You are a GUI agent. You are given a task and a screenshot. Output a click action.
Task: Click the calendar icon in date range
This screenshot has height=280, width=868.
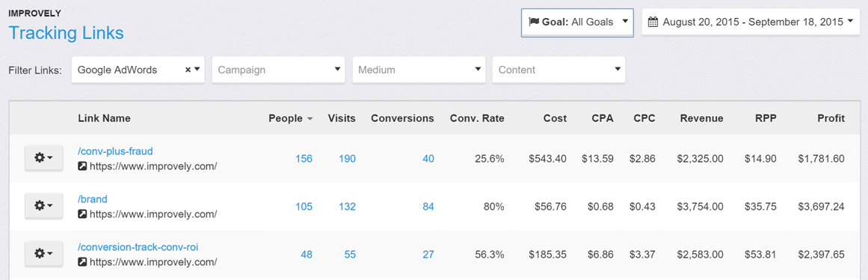[653, 22]
